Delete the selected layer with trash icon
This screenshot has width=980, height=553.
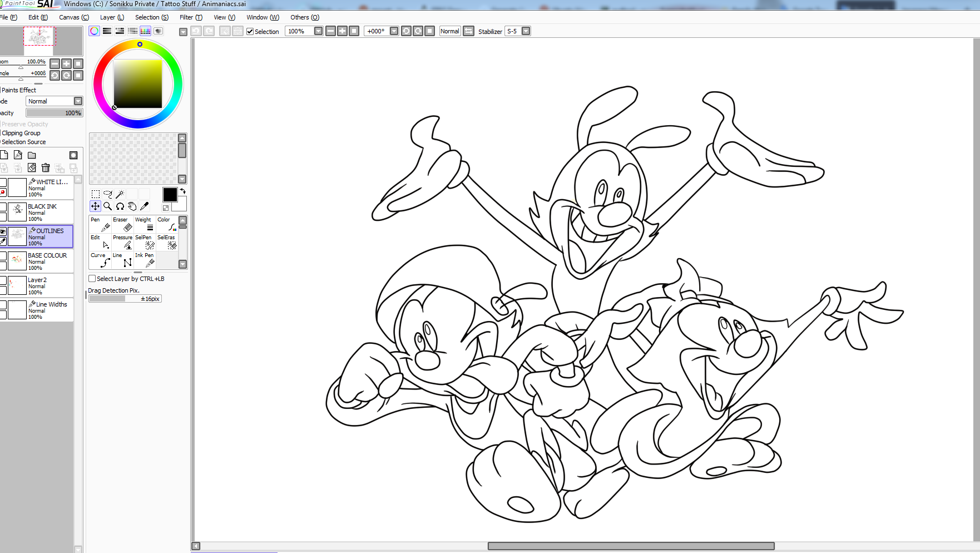click(x=46, y=167)
